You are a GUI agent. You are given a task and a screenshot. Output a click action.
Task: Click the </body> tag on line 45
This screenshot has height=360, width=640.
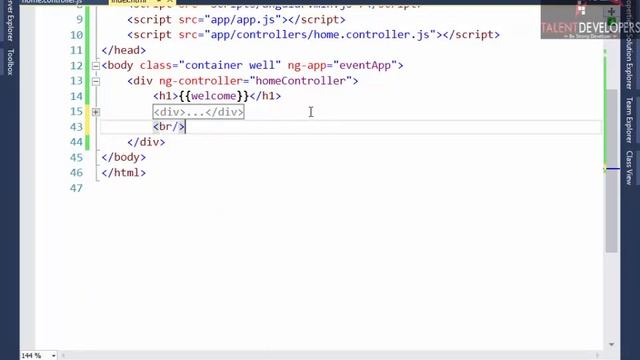(x=124, y=157)
